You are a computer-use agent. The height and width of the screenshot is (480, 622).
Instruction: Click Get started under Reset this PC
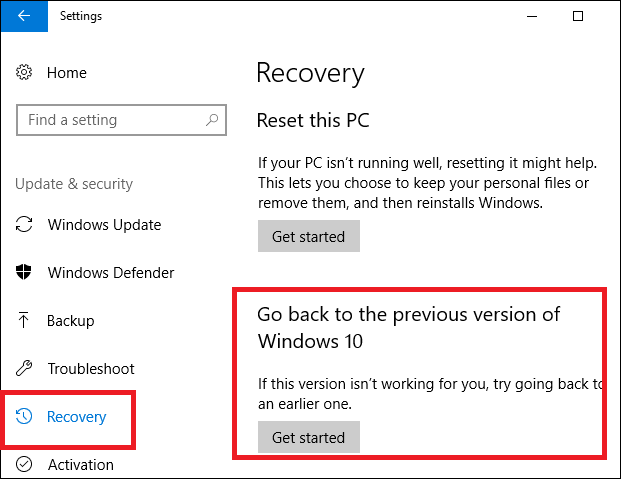click(x=309, y=236)
